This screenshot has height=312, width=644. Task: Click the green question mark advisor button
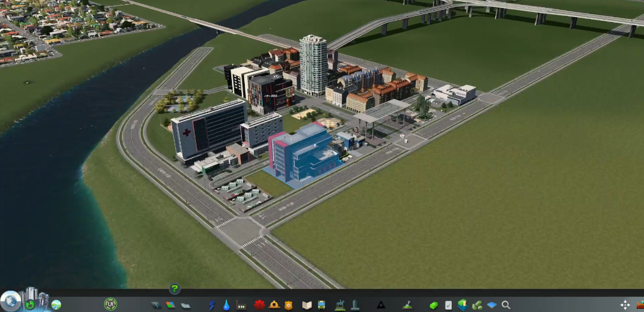[x=175, y=289]
